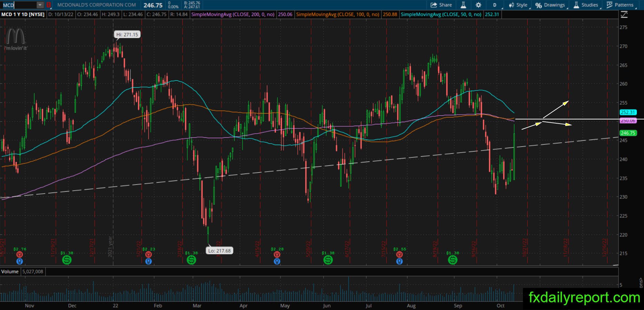Click the blue lightbulb icon under $2.28 earnings

click(277, 261)
